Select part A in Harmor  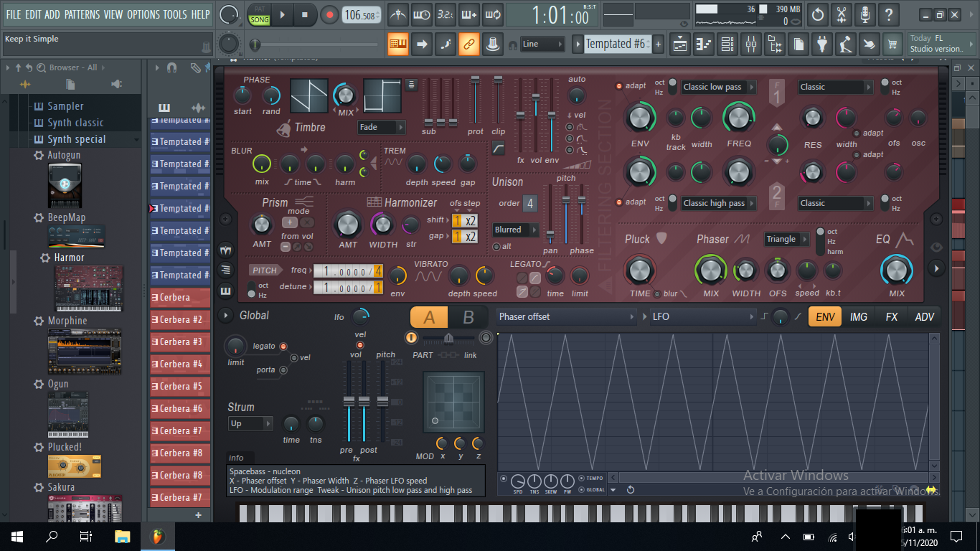pos(430,317)
